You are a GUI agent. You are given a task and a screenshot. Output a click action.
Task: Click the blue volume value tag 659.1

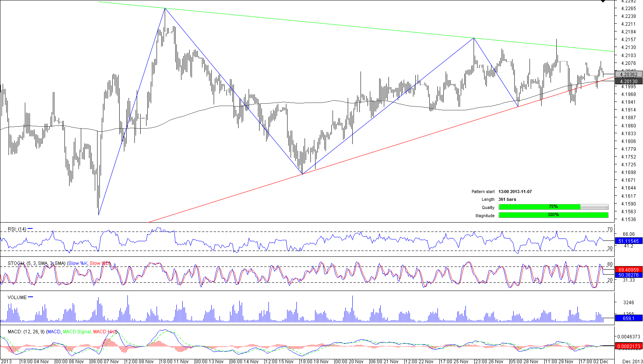click(628, 318)
